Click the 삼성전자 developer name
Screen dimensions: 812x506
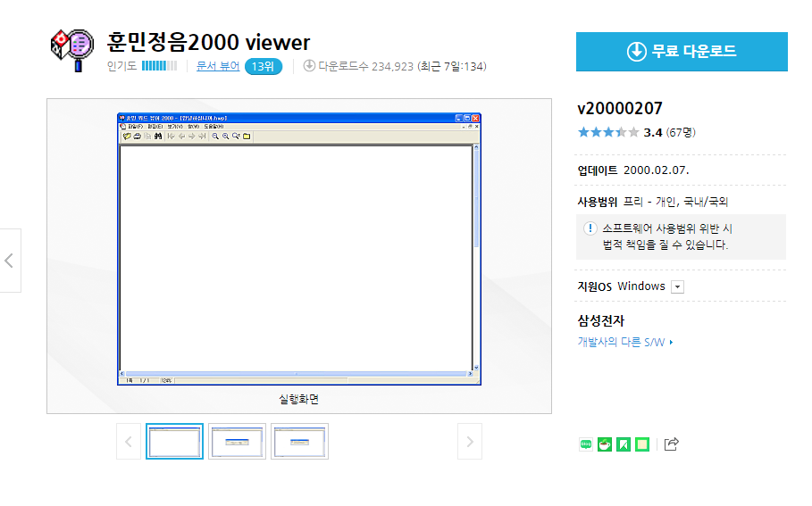600,320
